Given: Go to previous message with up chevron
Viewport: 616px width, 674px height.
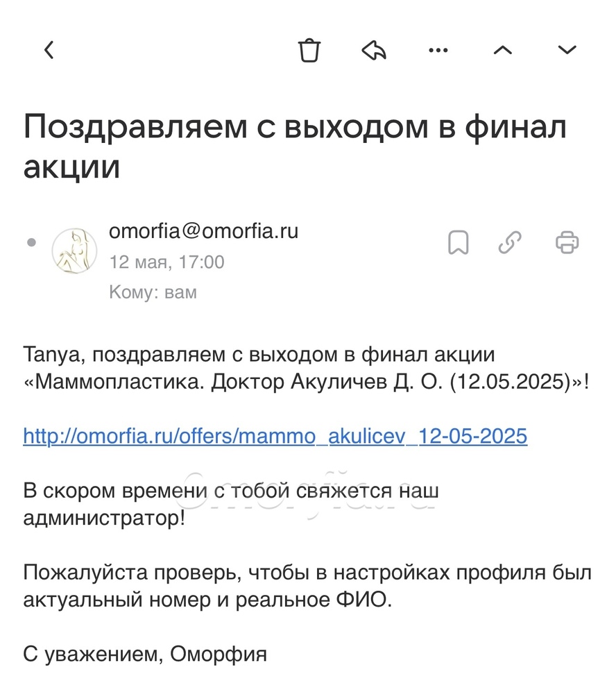Looking at the screenshot, I should [503, 50].
